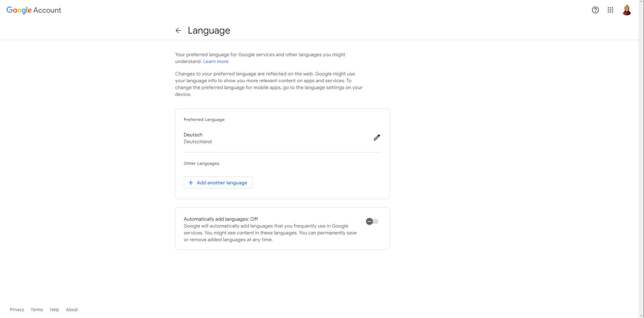Open the Privacy footer link

coord(17,309)
